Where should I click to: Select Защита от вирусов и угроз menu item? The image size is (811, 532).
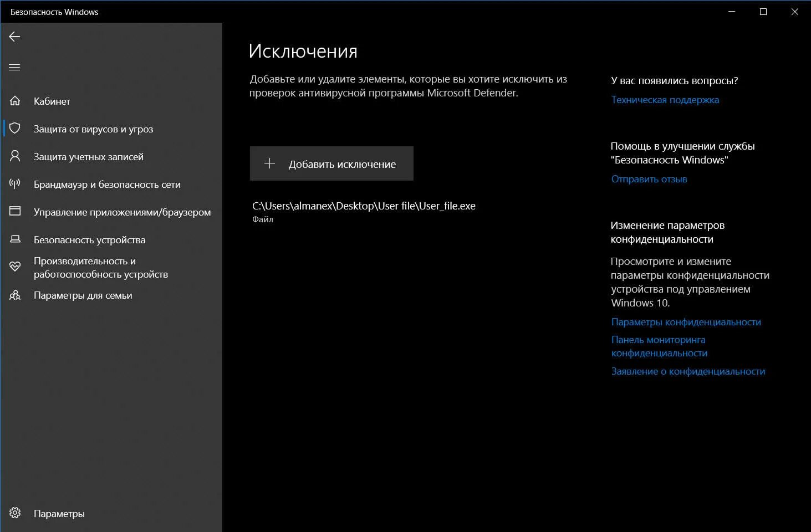tap(93, 129)
